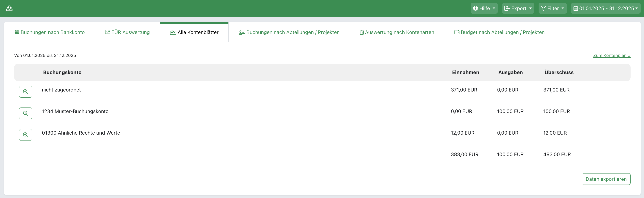Open magnifier for 01300 Ähnliche Rechte und Werte

pyautogui.click(x=25, y=135)
